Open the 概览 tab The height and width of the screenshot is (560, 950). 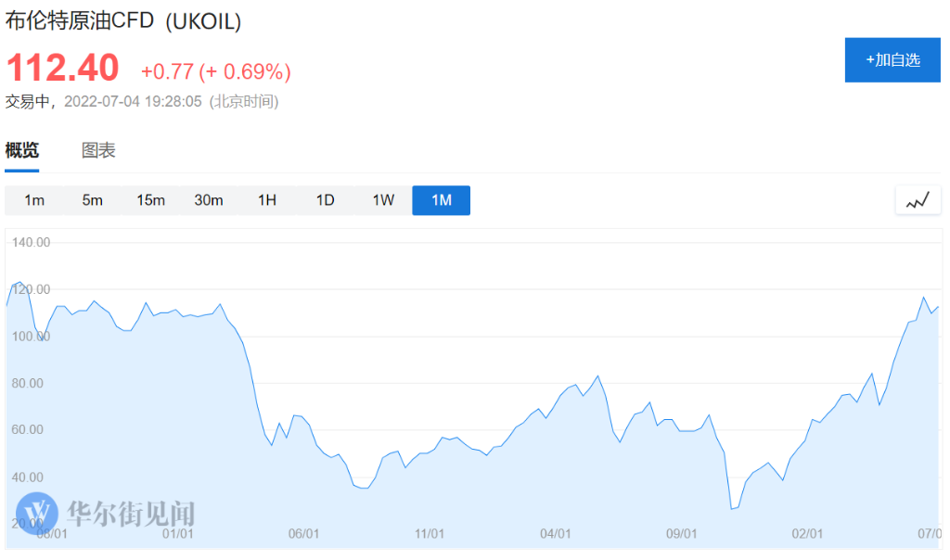tap(22, 150)
